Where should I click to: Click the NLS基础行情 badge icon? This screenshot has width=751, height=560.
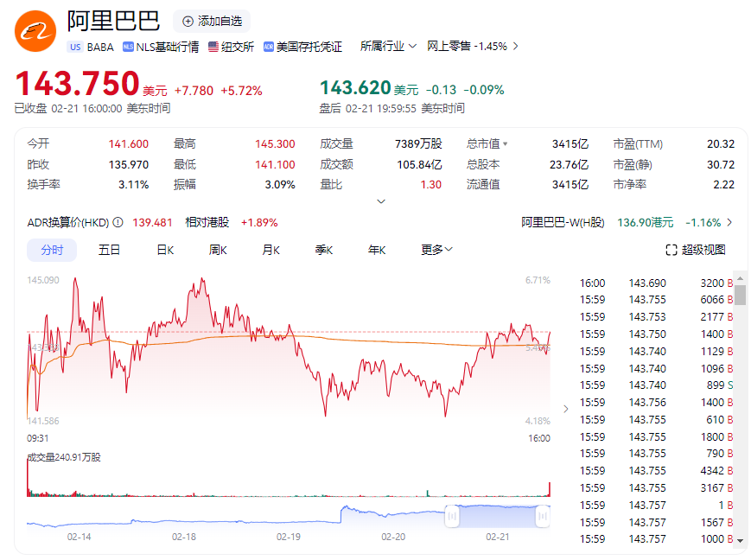click(128, 47)
